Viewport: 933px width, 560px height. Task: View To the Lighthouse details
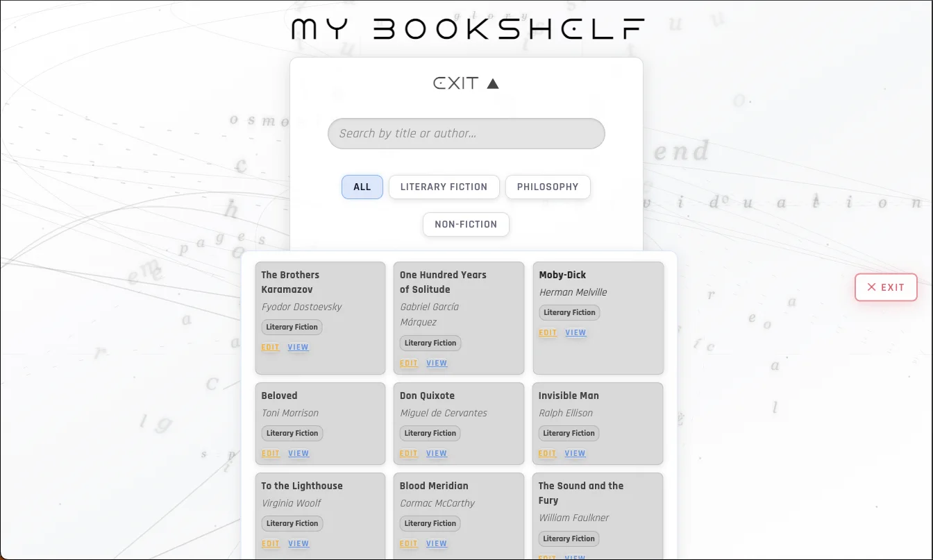[299, 543]
